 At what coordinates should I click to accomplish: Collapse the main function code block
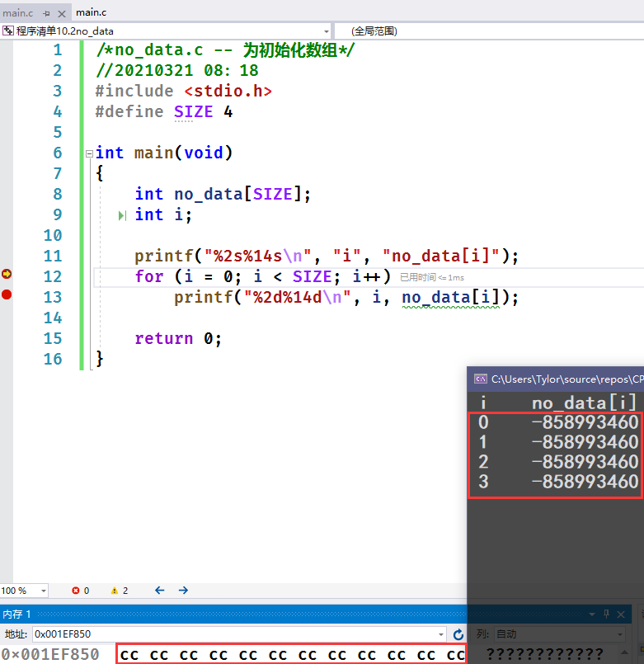[x=89, y=153]
